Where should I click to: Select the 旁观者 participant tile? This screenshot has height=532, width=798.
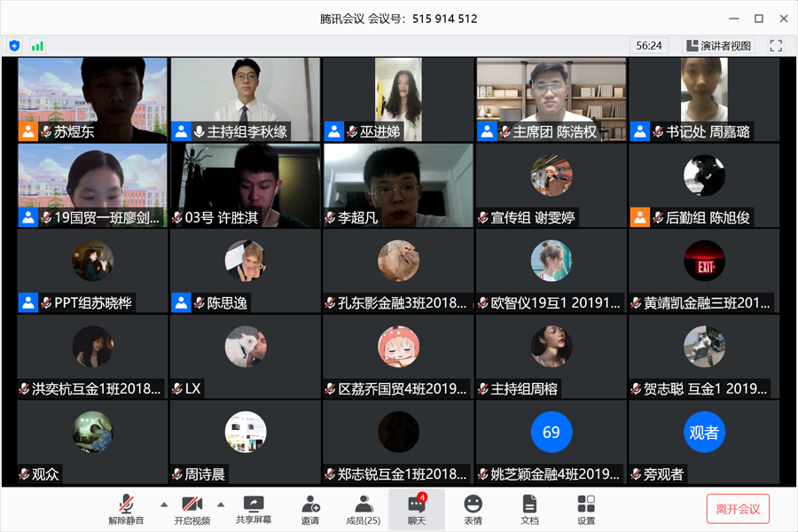tap(704, 441)
